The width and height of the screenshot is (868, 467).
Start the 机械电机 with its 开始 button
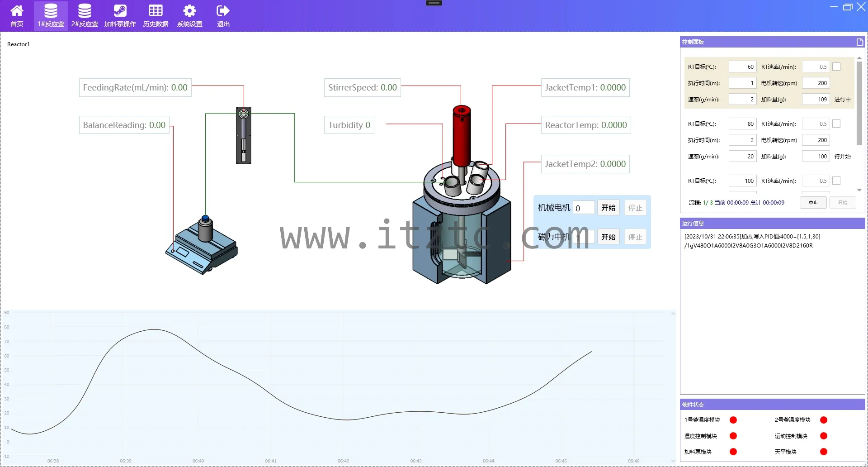tap(608, 207)
